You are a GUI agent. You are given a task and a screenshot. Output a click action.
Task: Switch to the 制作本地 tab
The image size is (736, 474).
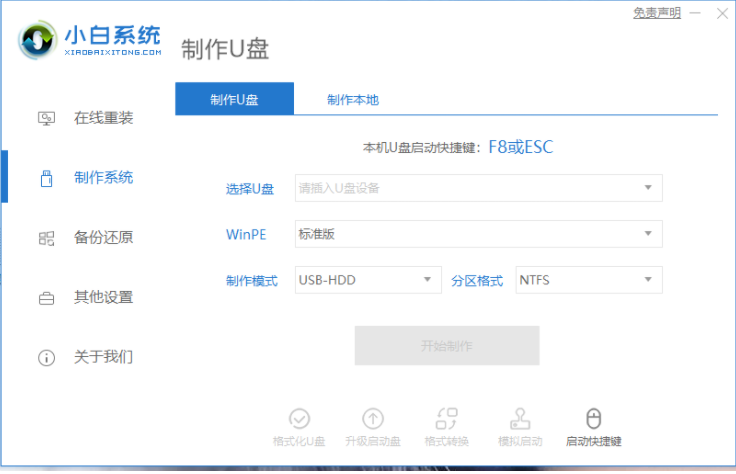(353, 99)
